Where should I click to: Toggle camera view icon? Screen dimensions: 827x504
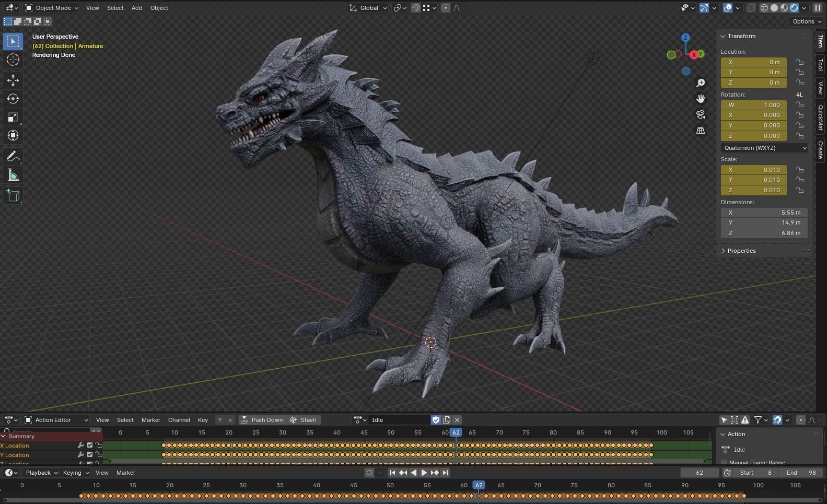[x=701, y=114]
